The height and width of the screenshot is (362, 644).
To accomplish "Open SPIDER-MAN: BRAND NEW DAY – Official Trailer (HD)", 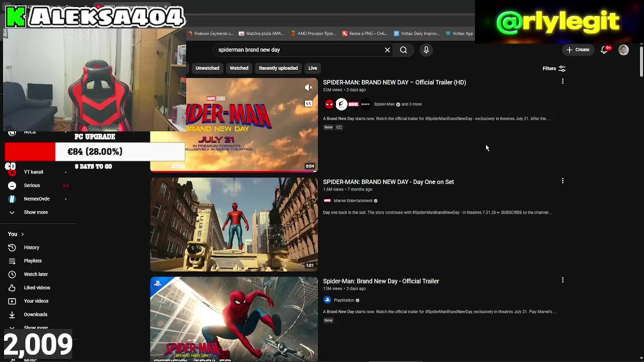I will (x=394, y=82).
